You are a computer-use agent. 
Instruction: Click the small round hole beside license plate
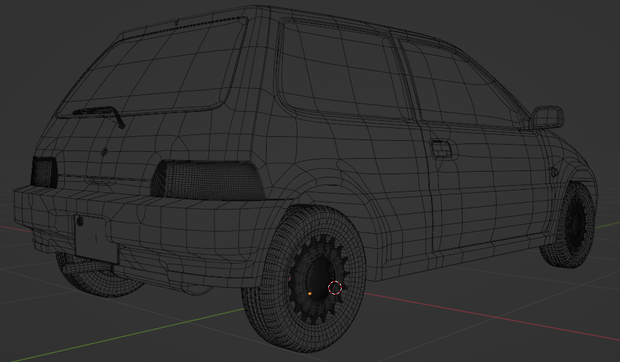tap(80, 221)
